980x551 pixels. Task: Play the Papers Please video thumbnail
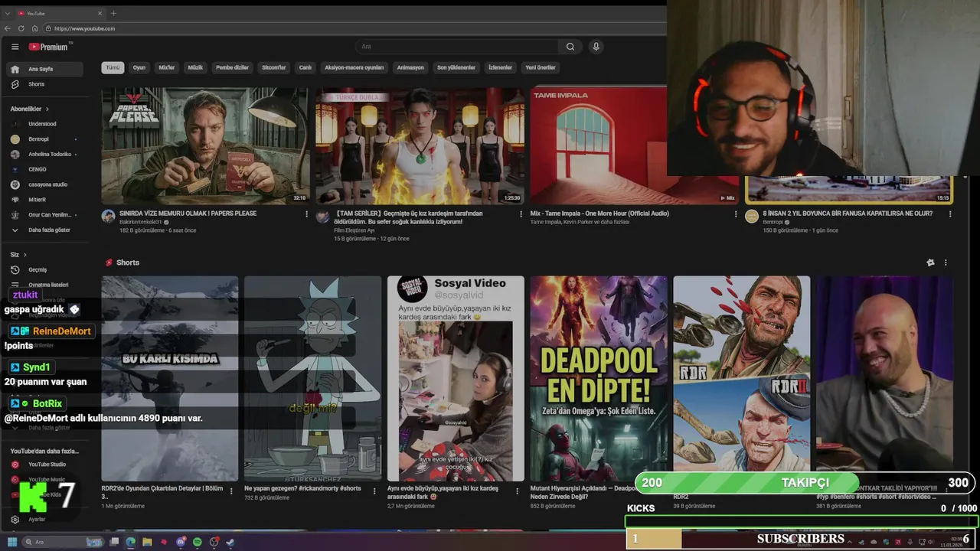[205, 145]
